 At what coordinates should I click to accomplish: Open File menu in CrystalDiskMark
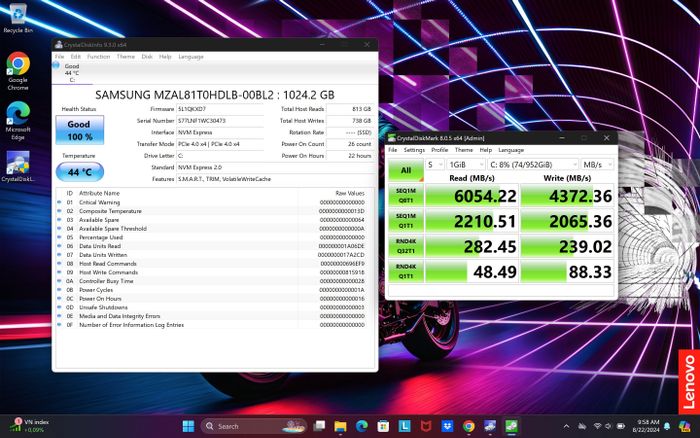coord(392,150)
